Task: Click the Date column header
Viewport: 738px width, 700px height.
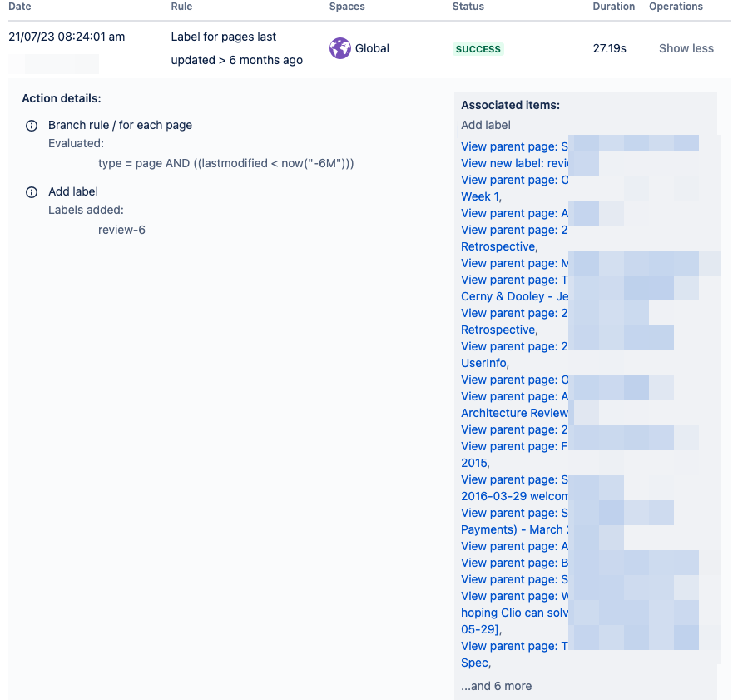Action: click(x=20, y=7)
